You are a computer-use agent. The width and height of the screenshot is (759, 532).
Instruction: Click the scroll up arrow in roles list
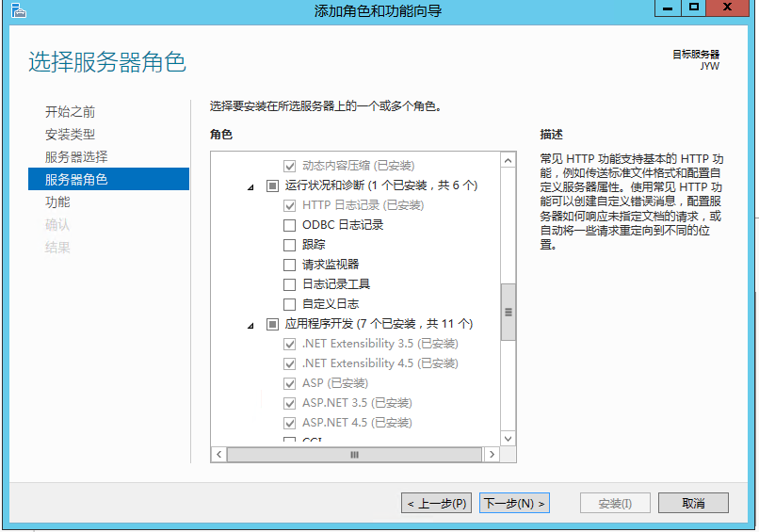point(509,160)
